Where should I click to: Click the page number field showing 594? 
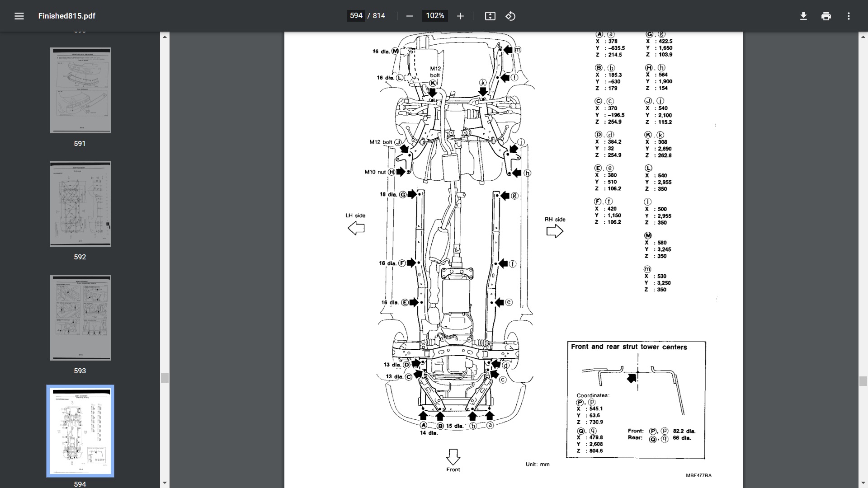click(356, 16)
